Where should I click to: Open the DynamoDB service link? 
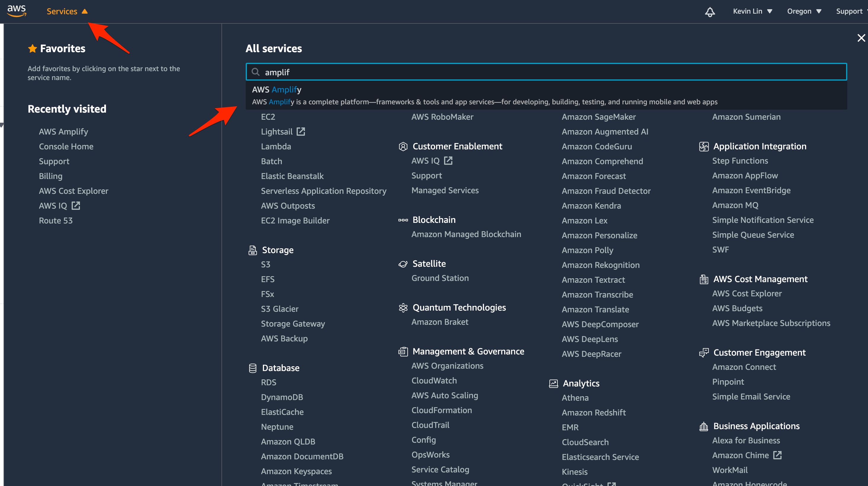pos(282,397)
